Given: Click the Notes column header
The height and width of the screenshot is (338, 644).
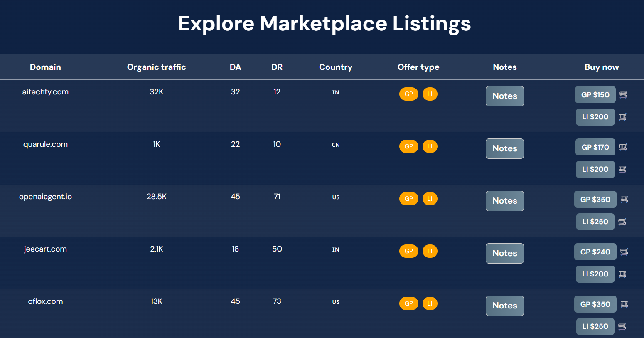Looking at the screenshot, I should coord(505,67).
